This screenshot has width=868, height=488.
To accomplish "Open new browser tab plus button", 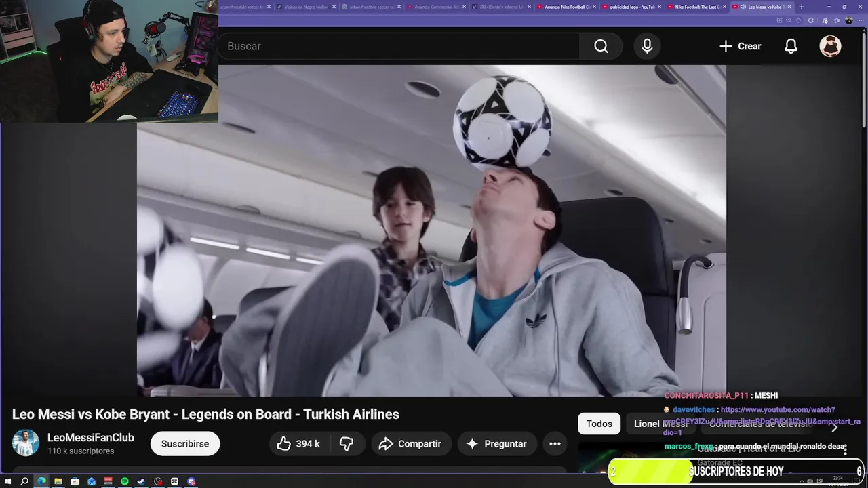I will (802, 7).
